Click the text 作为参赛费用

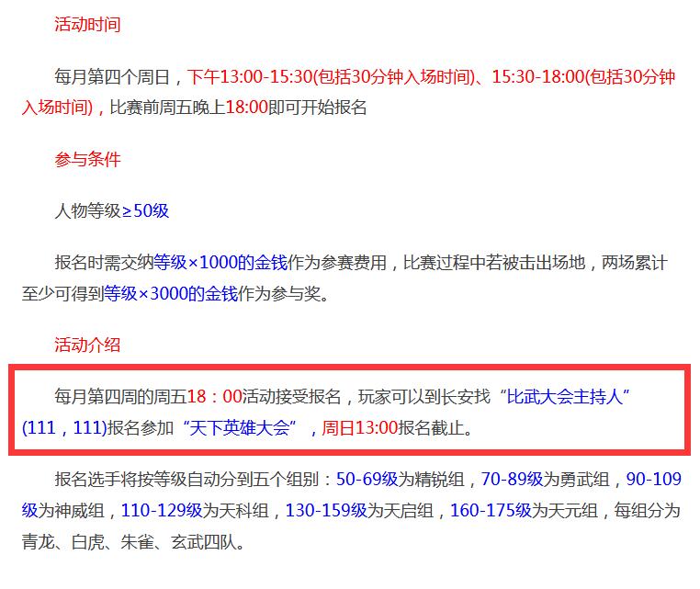[337, 262]
